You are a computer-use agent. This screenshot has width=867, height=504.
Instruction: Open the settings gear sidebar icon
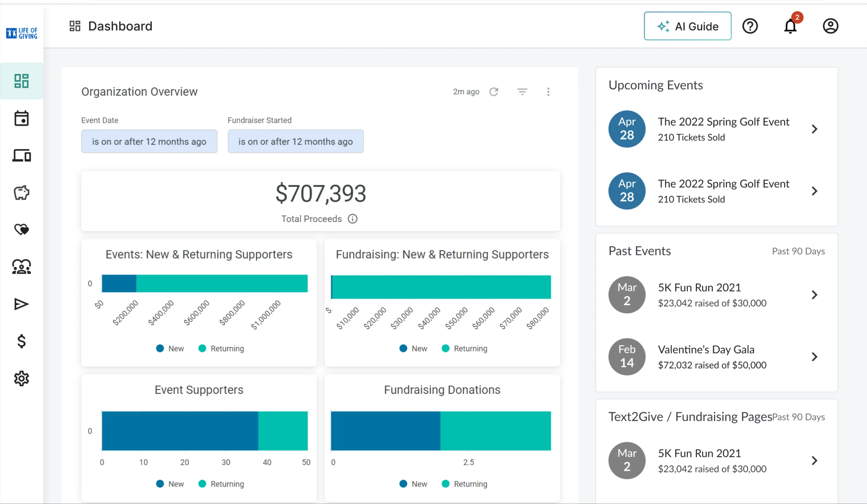coord(21,379)
